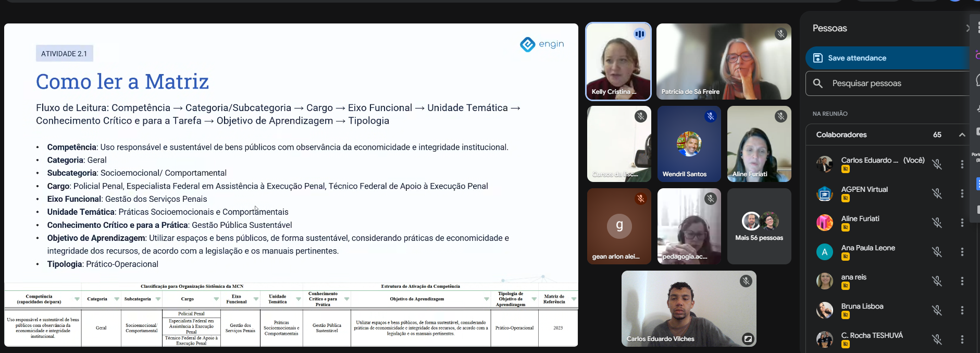The width and height of the screenshot is (980, 353).
Task: Open Categoria column filter dropdown
Action: (x=116, y=299)
